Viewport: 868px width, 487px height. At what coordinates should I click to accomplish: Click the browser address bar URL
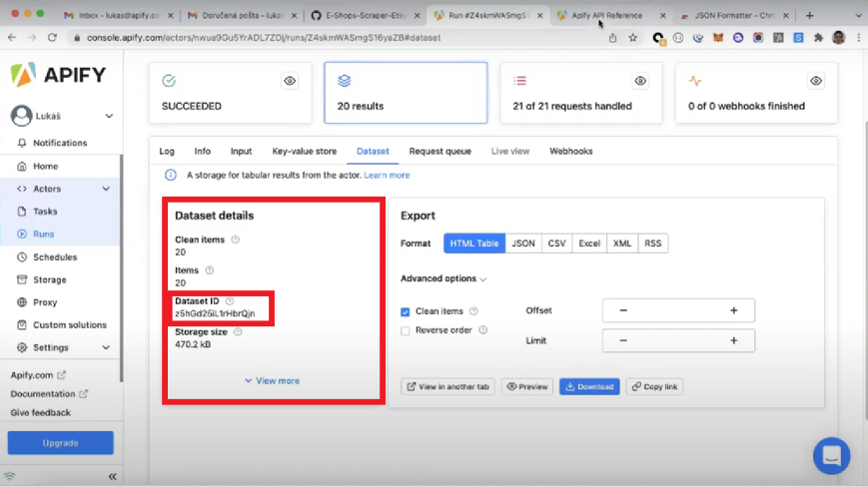point(264,38)
